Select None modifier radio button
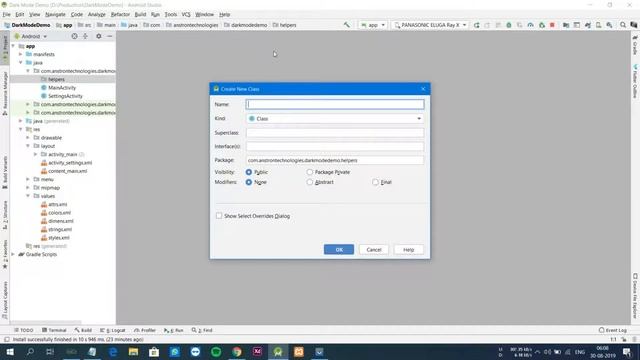Screen dimensions: 640x360 (249, 182)
